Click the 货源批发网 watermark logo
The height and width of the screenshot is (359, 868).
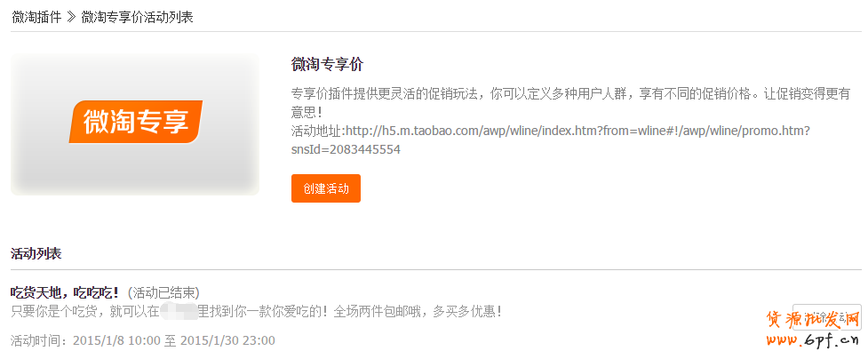[x=813, y=318]
